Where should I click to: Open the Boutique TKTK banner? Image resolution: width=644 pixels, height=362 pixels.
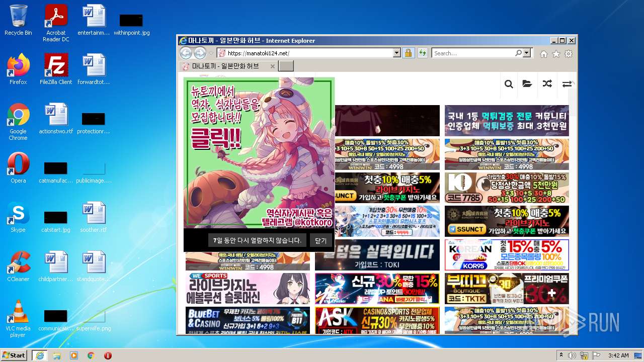[x=507, y=289]
